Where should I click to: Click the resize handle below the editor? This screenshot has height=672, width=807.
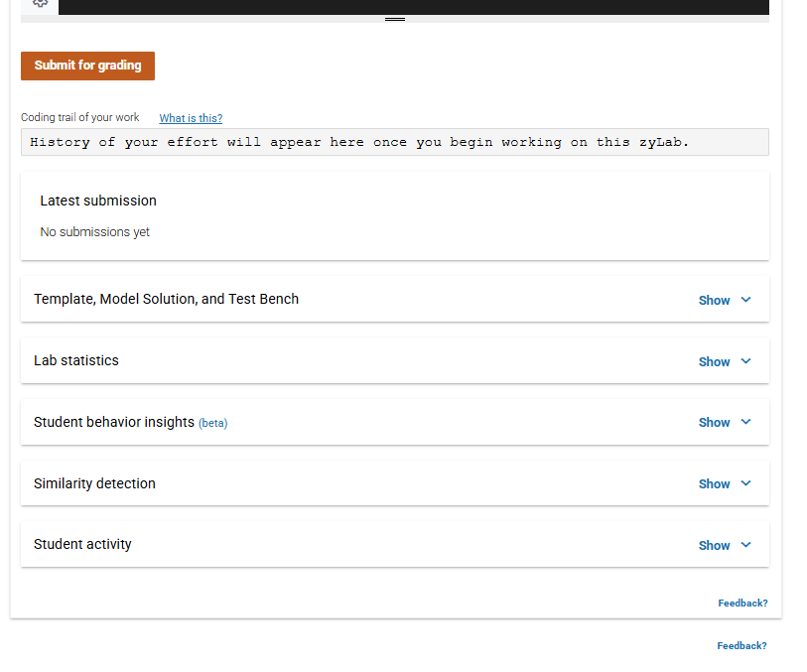coord(395,19)
